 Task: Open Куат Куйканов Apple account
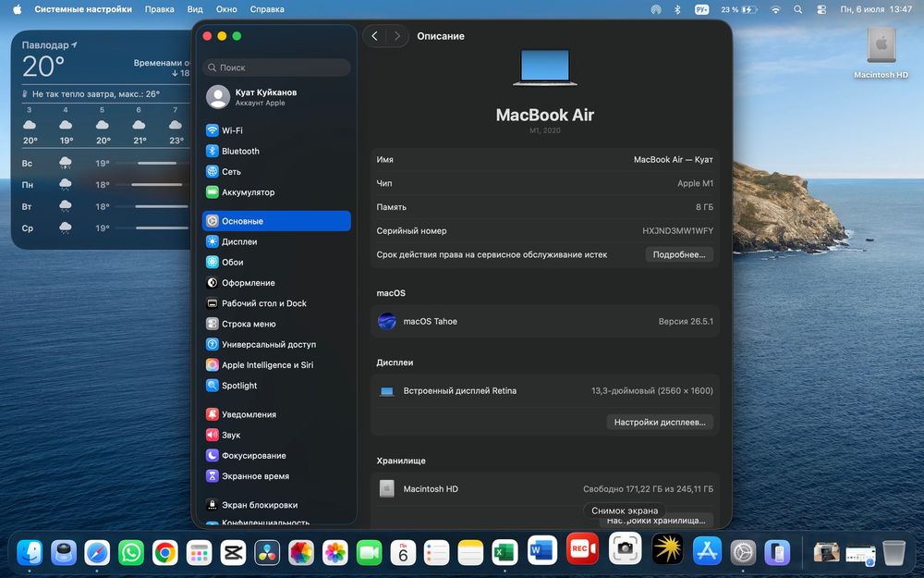[x=276, y=97]
